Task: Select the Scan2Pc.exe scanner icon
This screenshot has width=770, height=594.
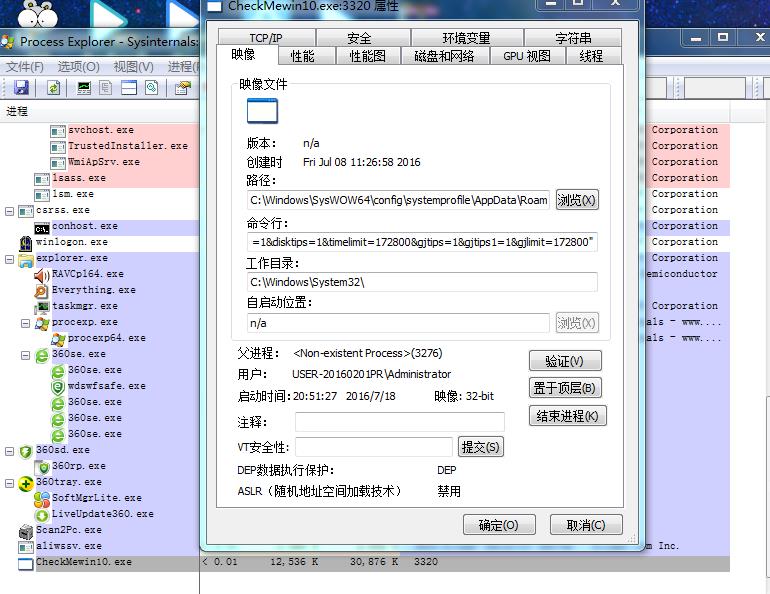Action: [x=26, y=531]
